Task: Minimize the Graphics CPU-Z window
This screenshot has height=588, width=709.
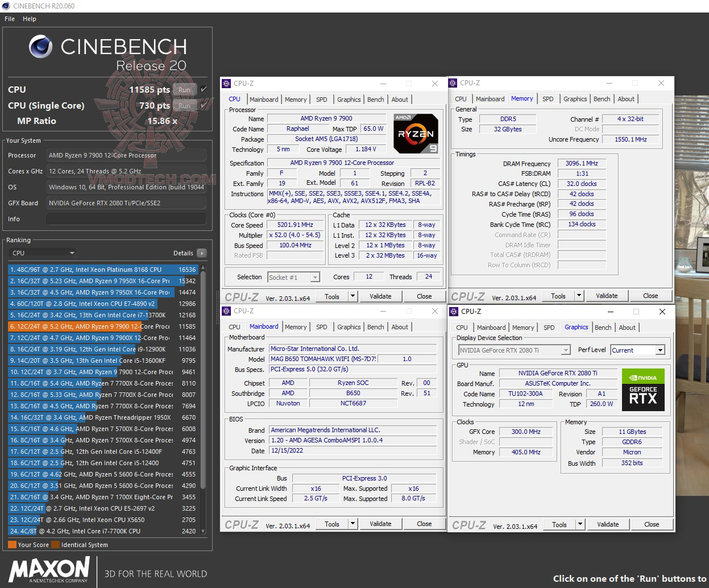Action: coord(611,312)
